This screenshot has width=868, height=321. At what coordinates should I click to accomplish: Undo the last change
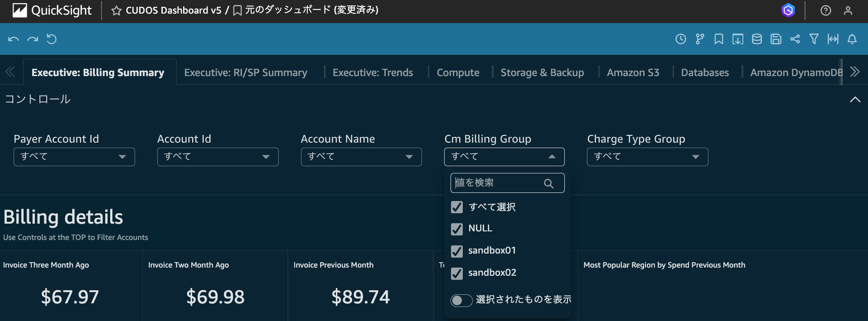14,39
